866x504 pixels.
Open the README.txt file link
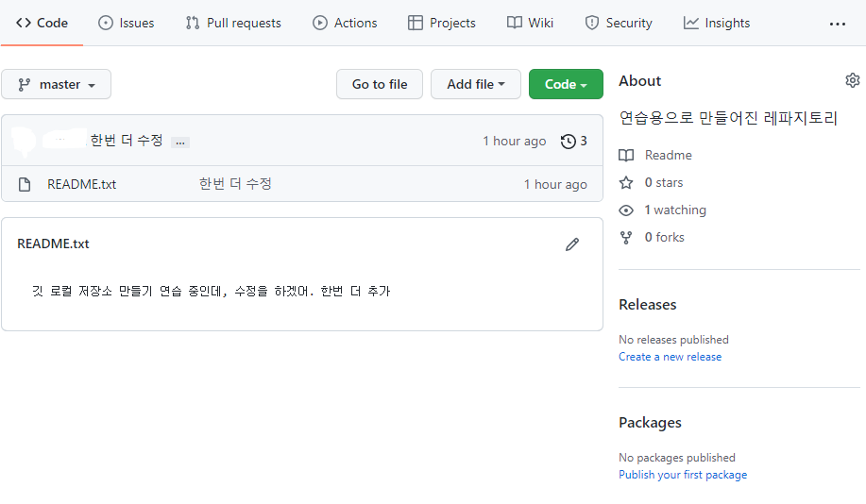click(82, 184)
